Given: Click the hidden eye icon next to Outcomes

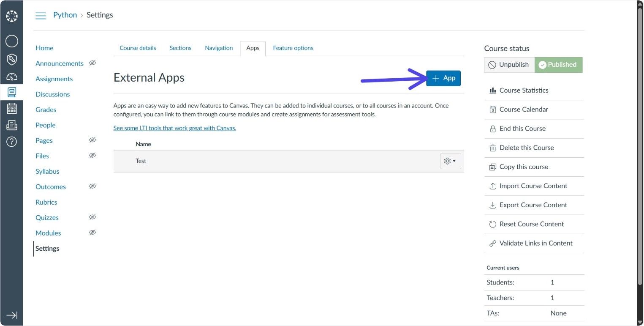Looking at the screenshot, I should pyautogui.click(x=92, y=186).
